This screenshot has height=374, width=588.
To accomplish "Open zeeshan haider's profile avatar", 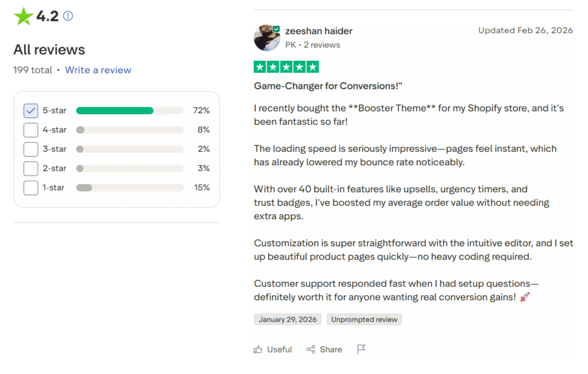I will [266, 37].
